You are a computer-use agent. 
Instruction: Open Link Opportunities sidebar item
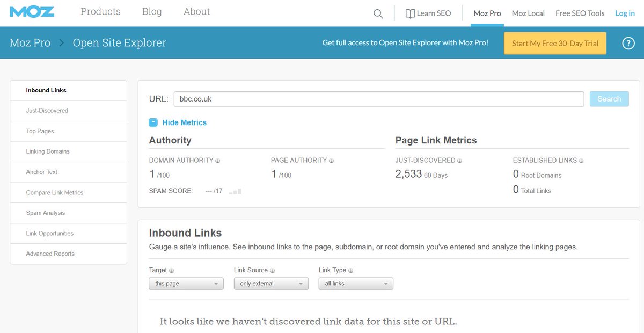click(x=69, y=234)
